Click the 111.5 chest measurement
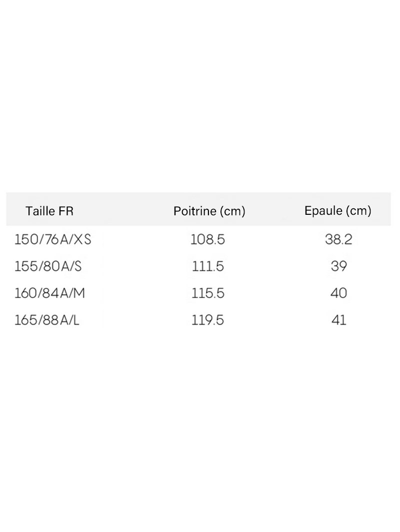 click(208, 266)
